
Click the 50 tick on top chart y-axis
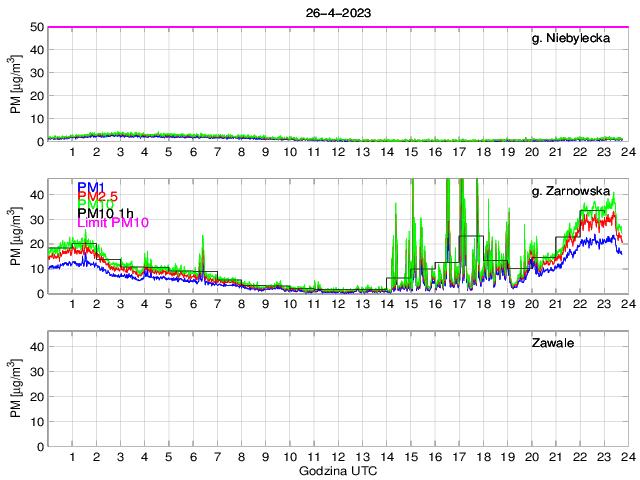pyautogui.click(x=36, y=27)
